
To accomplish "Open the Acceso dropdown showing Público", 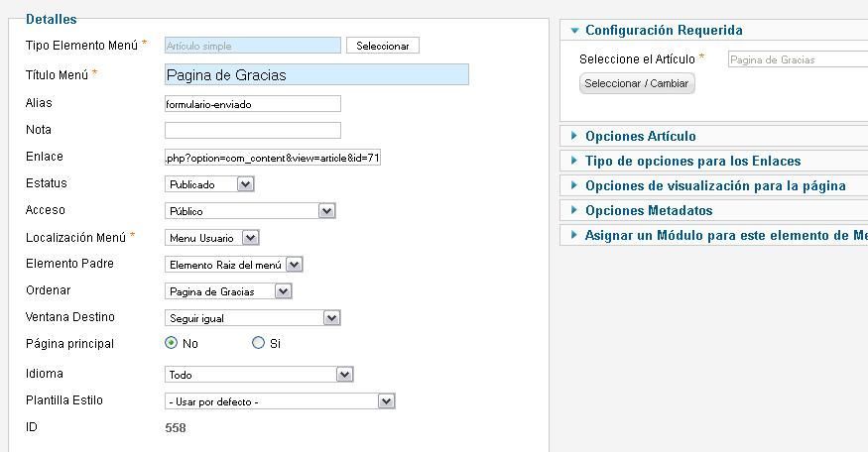I will [x=250, y=211].
